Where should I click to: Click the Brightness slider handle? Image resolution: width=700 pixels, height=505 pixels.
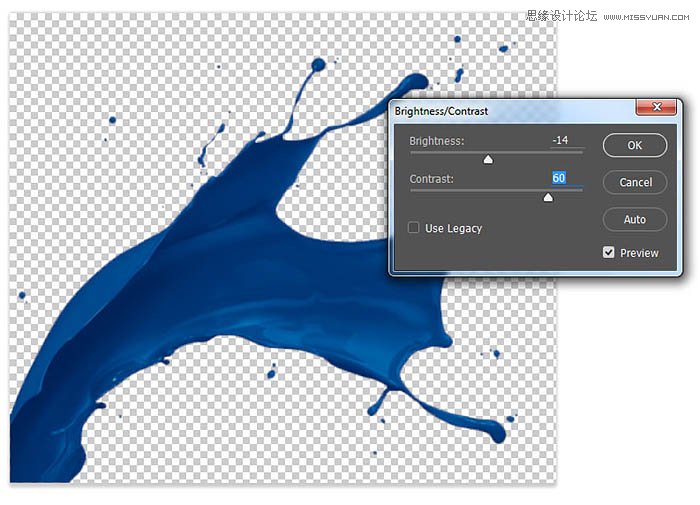click(488, 159)
